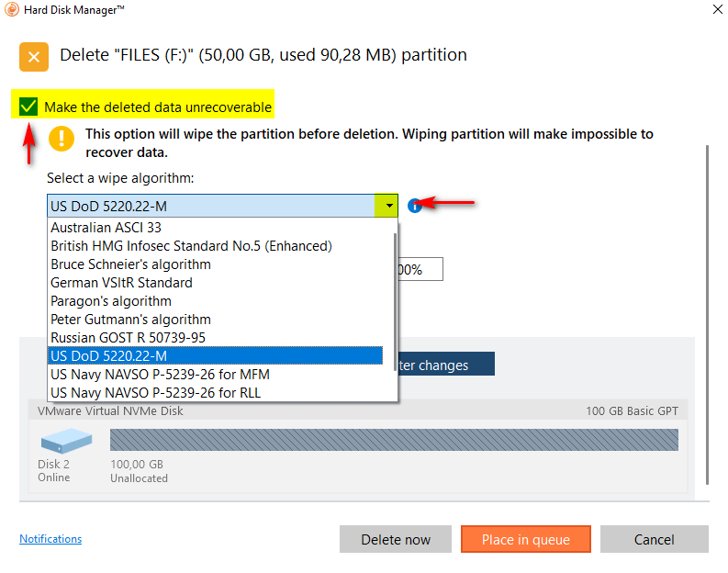Screen dimensions: 728x573
Task: Click the orange X delete partition icon
Action: point(34,57)
